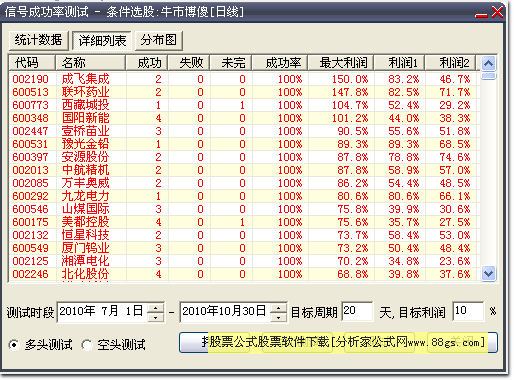Viewport: 514px width, 380px height.
Task: Click the 目标周期 input showing 20
Action: [357, 311]
